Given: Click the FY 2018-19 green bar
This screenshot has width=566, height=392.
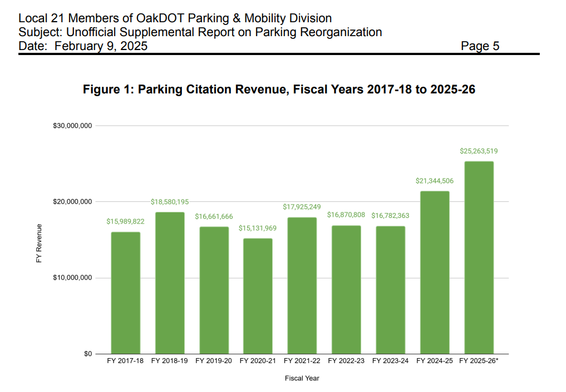Looking at the screenshot, I should point(170,282).
